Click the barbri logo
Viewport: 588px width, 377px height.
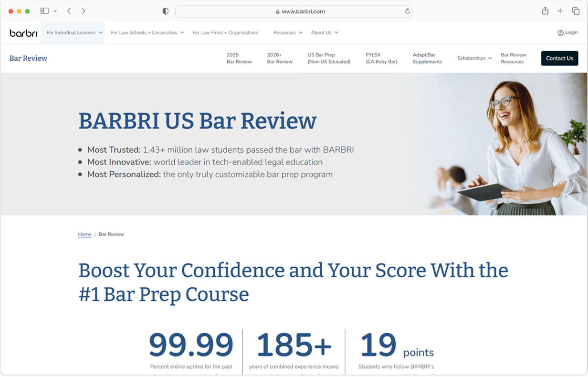24,33
